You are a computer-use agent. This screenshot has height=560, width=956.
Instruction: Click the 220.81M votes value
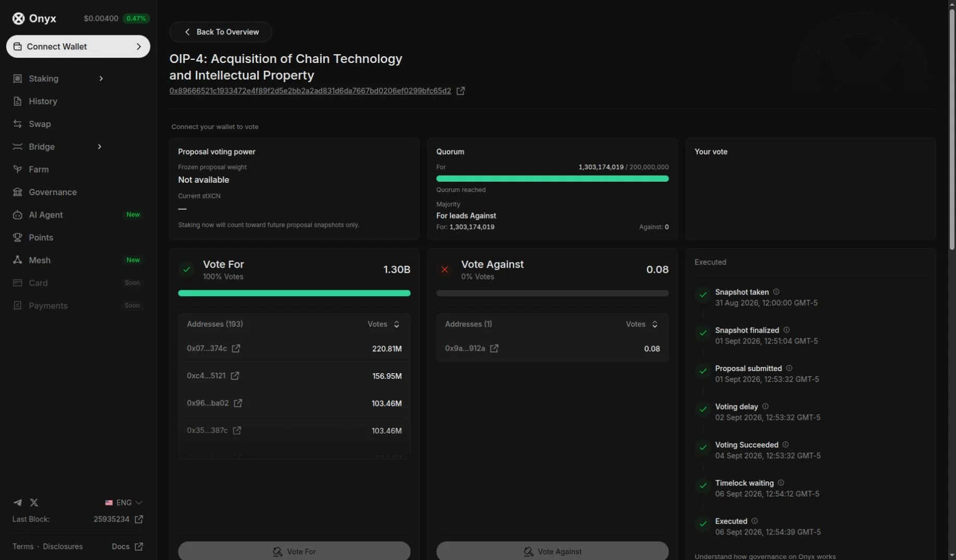387,349
